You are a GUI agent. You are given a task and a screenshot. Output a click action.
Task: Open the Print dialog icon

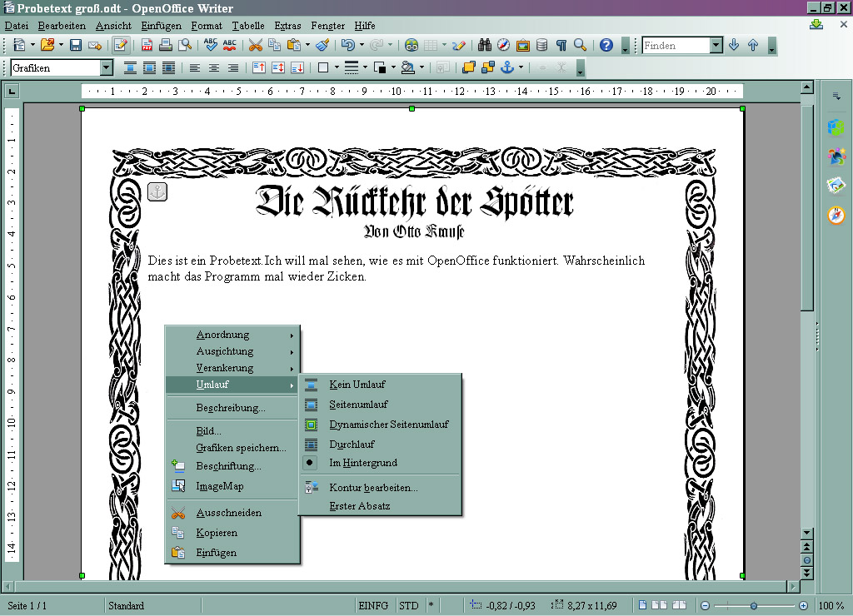pyautogui.click(x=165, y=46)
